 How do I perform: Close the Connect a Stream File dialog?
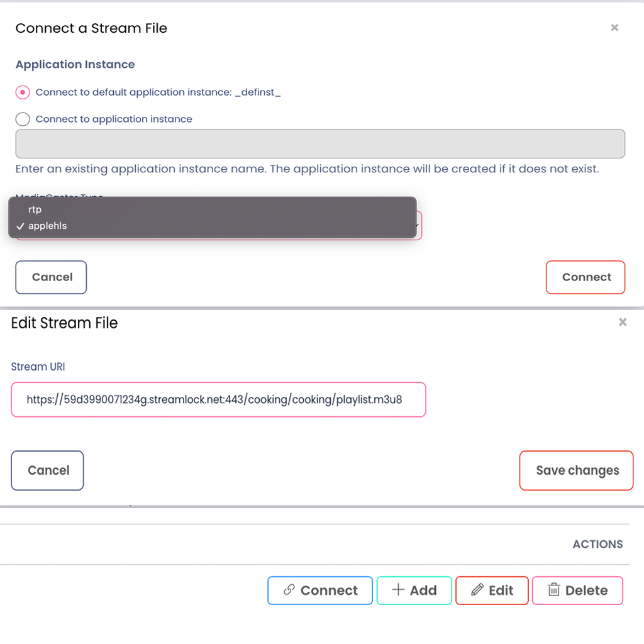click(x=614, y=28)
